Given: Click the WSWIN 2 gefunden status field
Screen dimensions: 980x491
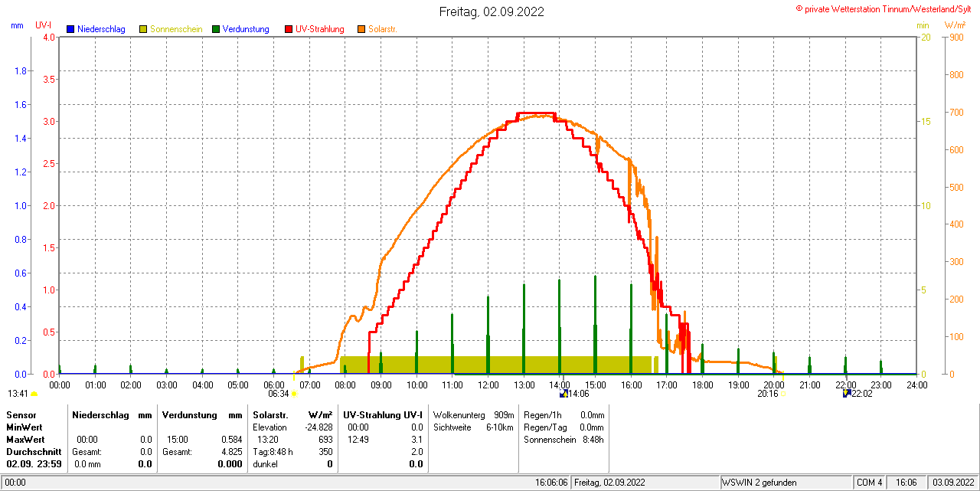Looking at the screenshot, I should pyautogui.click(x=786, y=483).
